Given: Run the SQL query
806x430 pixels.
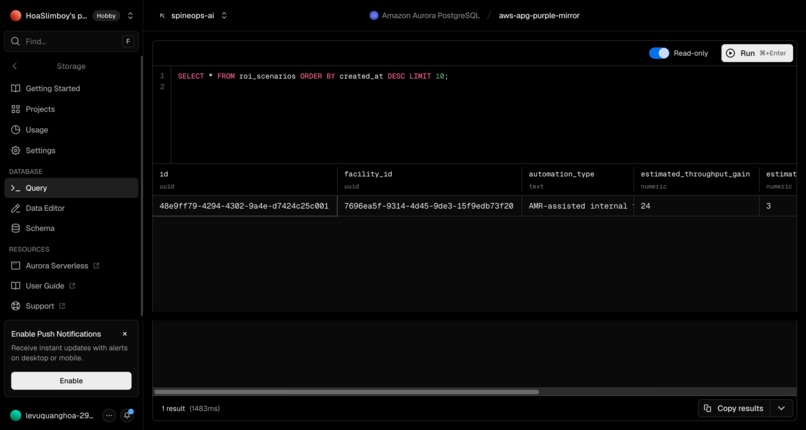Looking at the screenshot, I should (757, 53).
